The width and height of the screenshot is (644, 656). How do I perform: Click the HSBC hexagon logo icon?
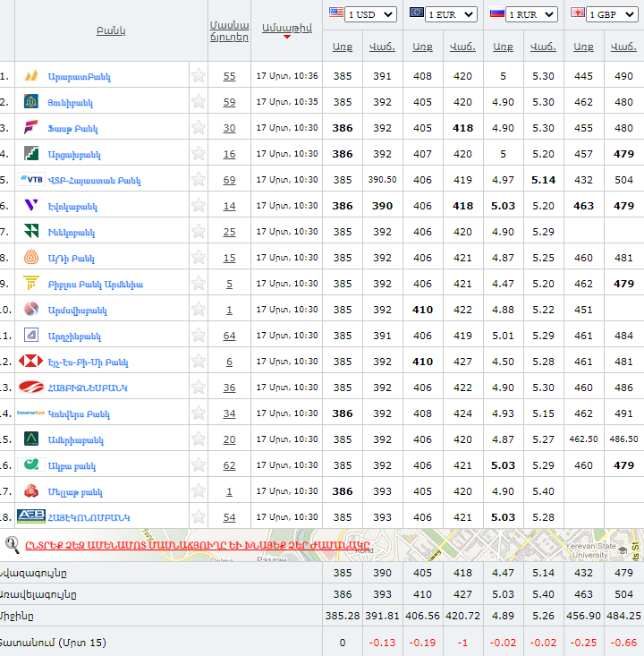31,361
